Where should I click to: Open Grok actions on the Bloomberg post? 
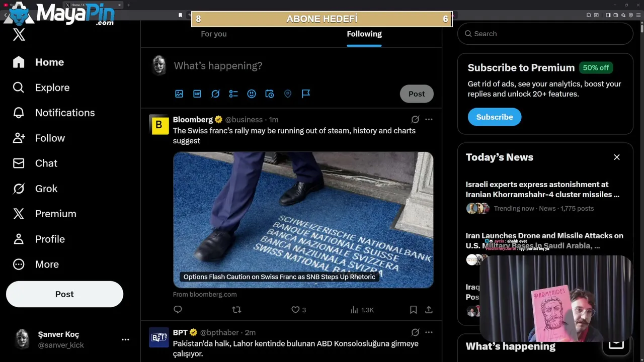click(415, 120)
